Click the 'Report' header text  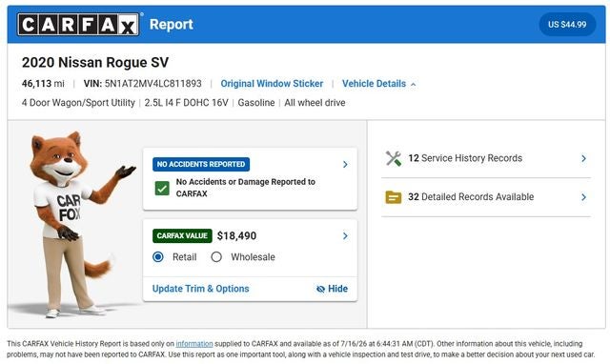coord(172,25)
